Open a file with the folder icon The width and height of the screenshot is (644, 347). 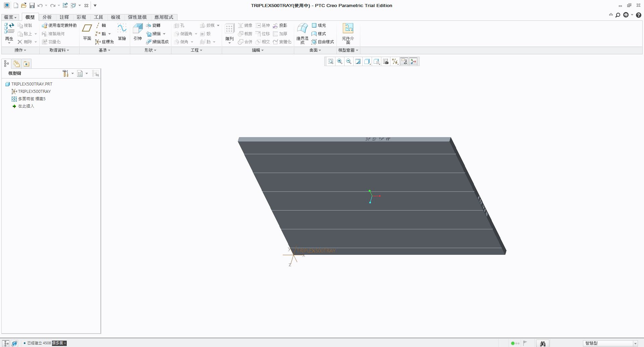pyautogui.click(x=23, y=5)
